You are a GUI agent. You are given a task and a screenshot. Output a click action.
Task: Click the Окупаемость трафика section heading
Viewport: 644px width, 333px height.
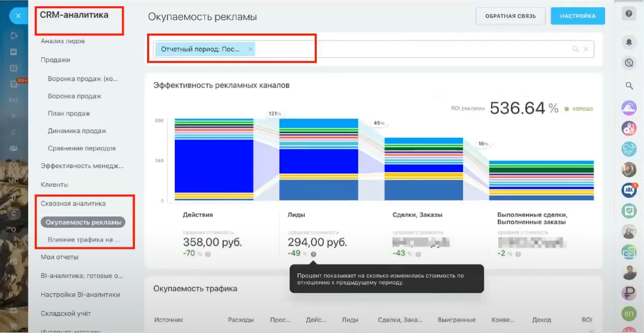click(x=196, y=288)
